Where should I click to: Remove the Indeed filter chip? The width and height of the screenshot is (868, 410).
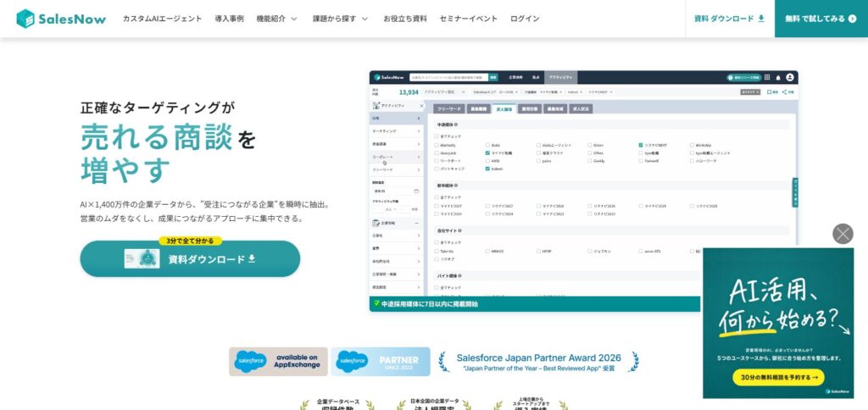pos(581,91)
